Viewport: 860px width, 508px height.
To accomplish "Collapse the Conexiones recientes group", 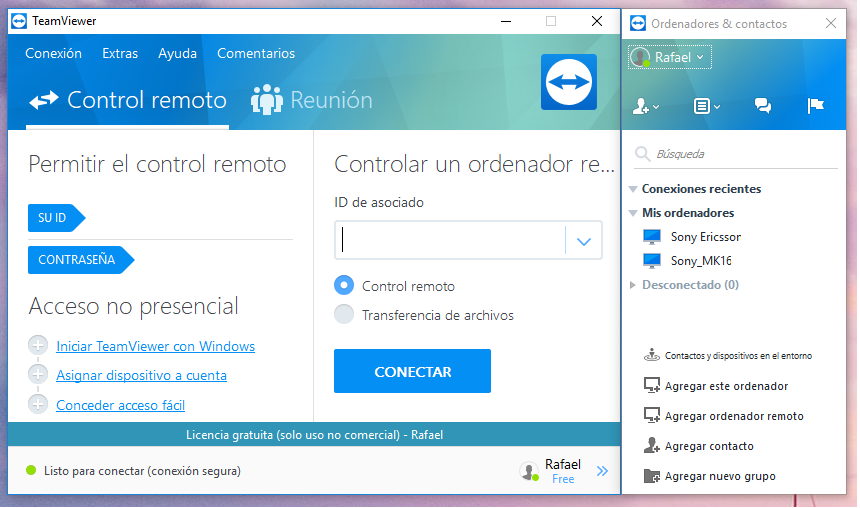I will coord(632,189).
